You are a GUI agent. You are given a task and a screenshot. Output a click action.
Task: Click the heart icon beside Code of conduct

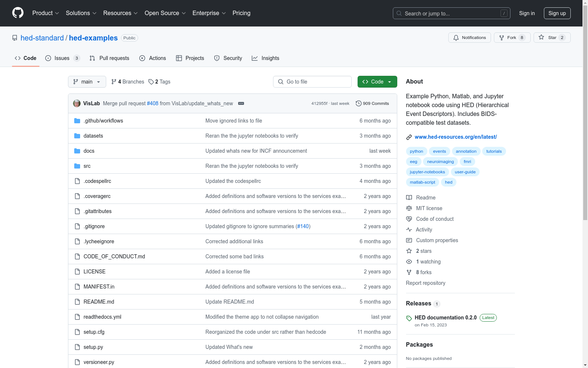[409, 219]
